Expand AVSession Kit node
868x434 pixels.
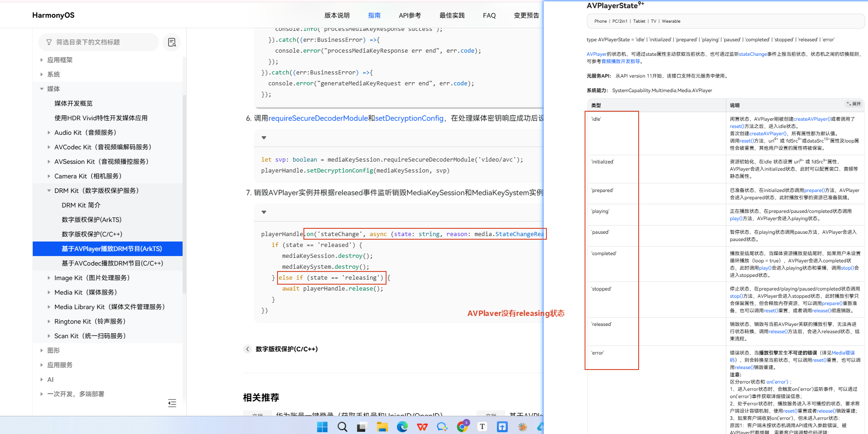click(49, 162)
